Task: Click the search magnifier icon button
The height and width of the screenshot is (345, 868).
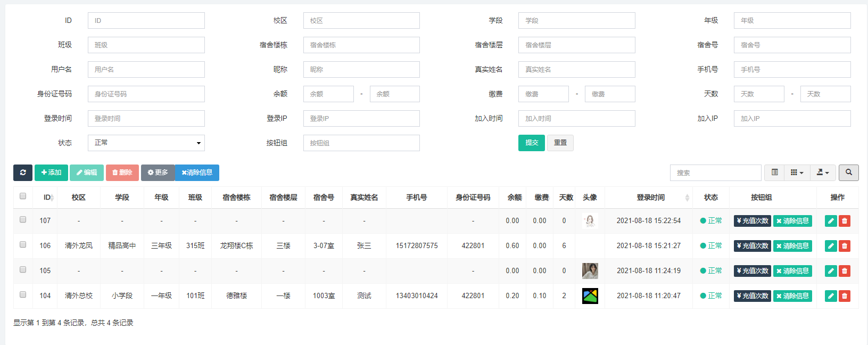Action: pyautogui.click(x=848, y=172)
